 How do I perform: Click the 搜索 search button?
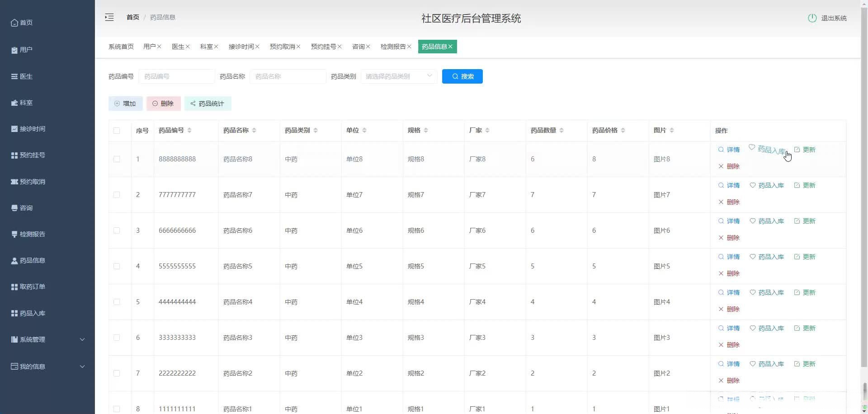(x=462, y=76)
